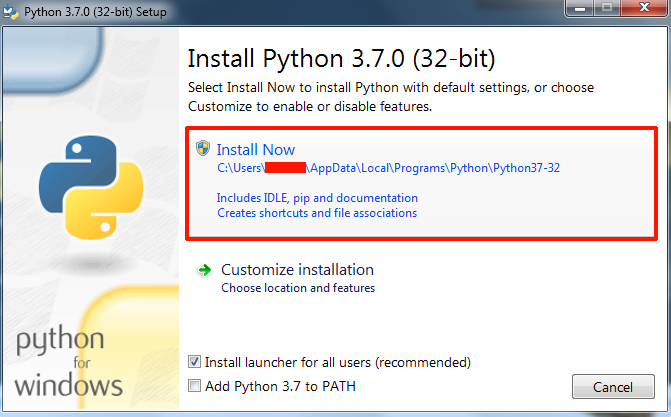Click the install path under Install Now
Viewport: 671px width, 417px height.
388,168
